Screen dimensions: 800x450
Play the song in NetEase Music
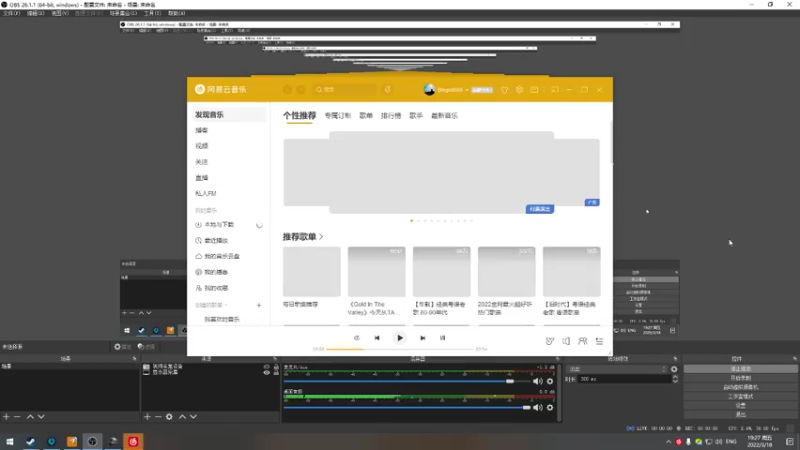399,338
